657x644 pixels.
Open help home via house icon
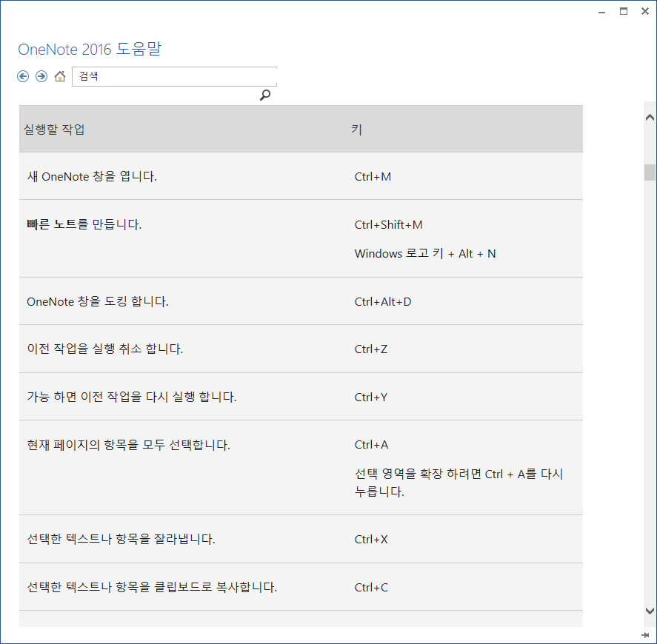(60, 76)
